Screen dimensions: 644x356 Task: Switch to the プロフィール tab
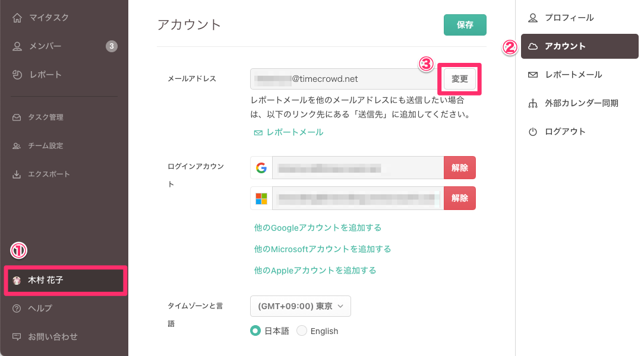click(569, 18)
